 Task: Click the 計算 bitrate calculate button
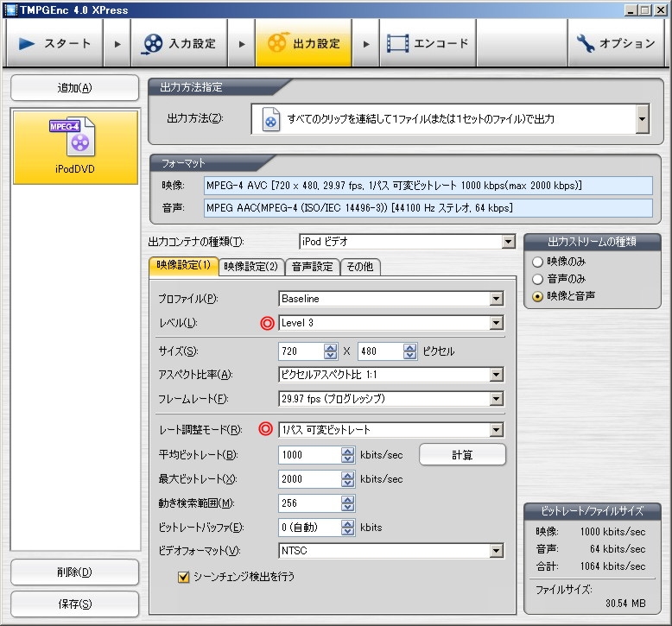click(x=462, y=455)
